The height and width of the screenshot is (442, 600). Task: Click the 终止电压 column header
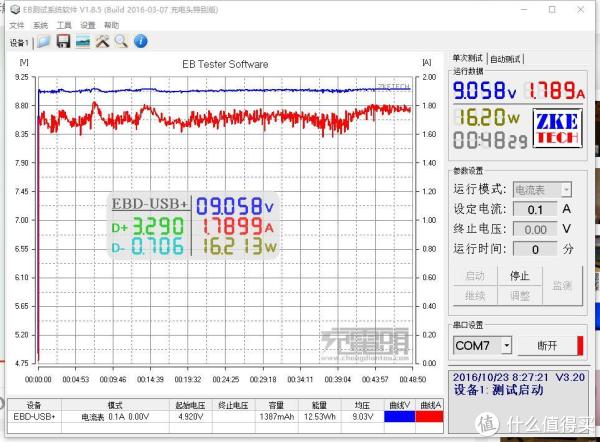[x=233, y=405]
